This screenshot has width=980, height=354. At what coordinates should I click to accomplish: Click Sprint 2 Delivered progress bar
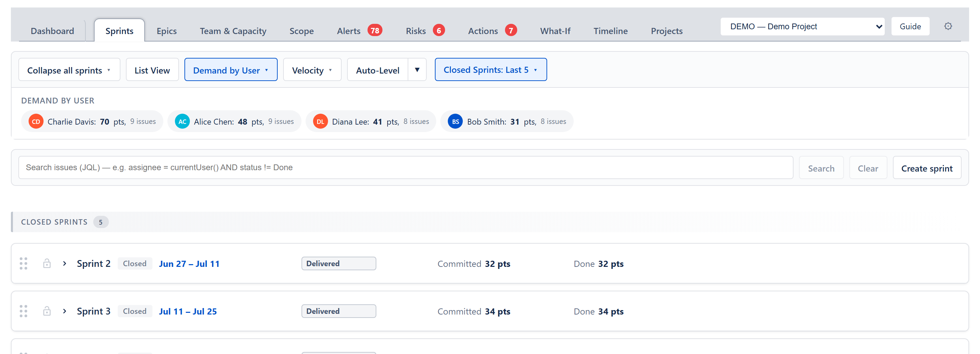click(339, 263)
